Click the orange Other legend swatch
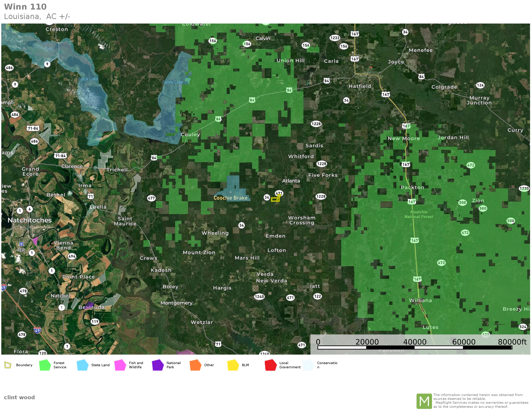The height and width of the screenshot is (411, 532). 195,365
